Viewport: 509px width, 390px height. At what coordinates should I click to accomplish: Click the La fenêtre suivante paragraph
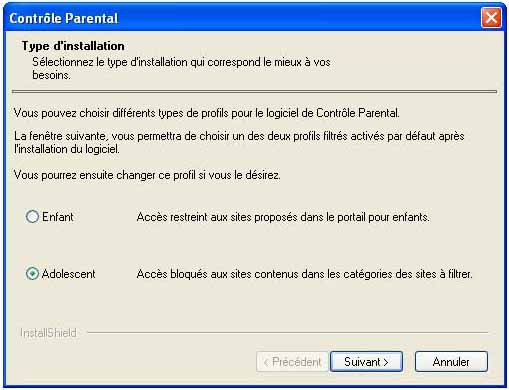click(x=239, y=142)
